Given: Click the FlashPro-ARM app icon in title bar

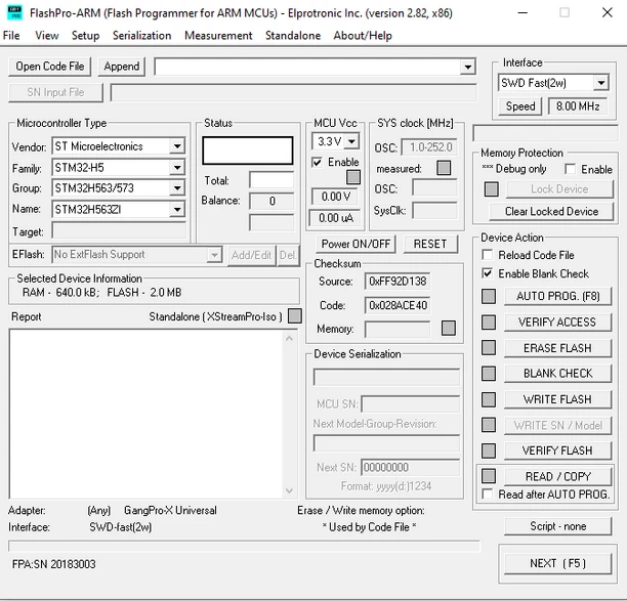Looking at the screenshot, I should click(15, 13).
